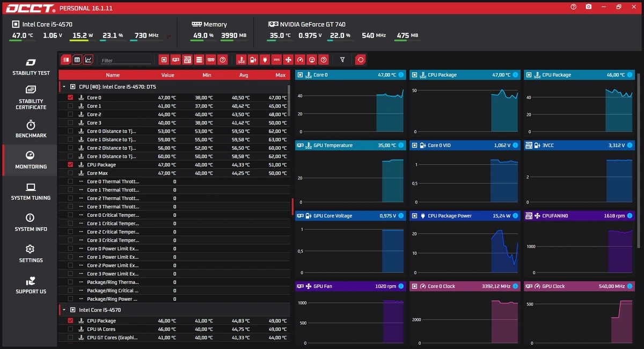Click the Core 2 Thermal Throttling row

[x=174, y=198]
